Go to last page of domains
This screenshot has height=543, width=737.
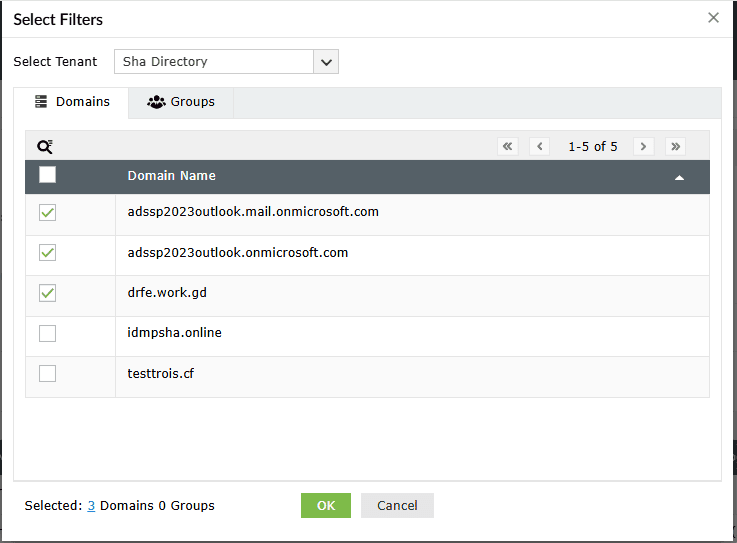(x=675, y=146)
